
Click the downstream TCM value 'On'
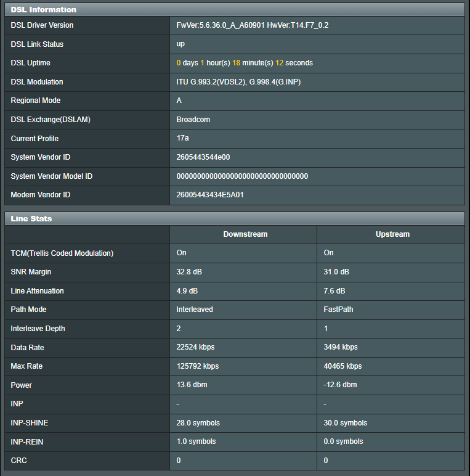click(181, 253)
